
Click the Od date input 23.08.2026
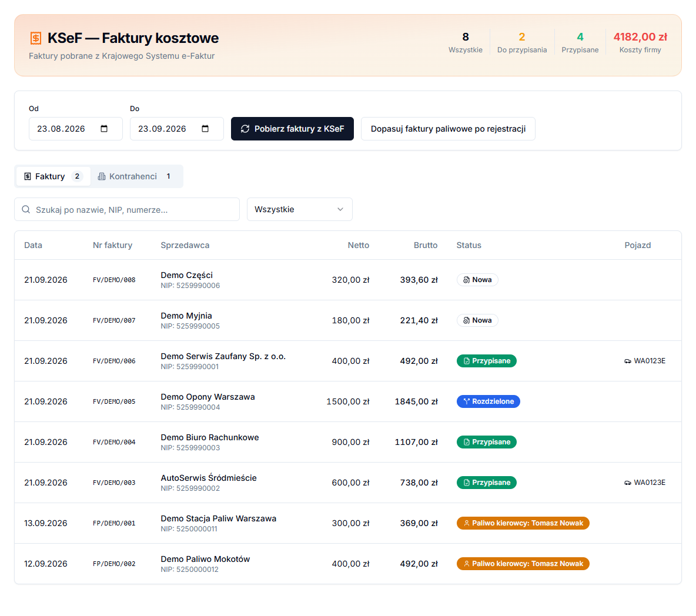tap(75, 129)
